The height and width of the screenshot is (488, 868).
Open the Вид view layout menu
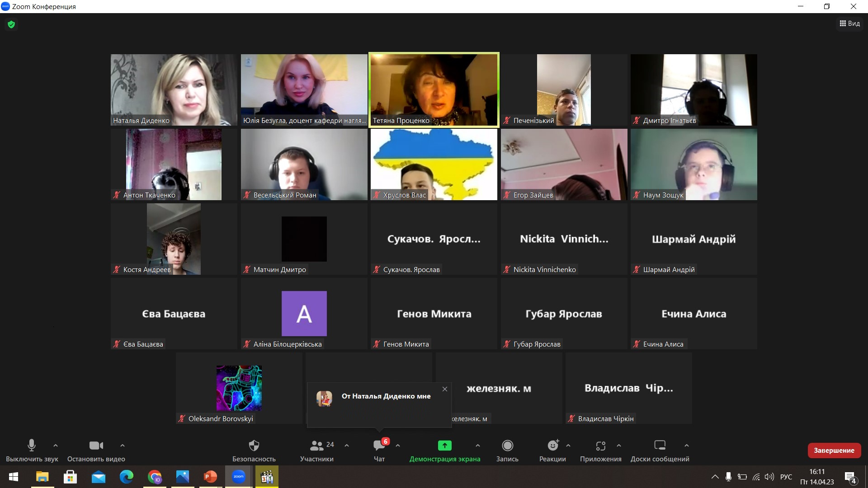point(849,23)
